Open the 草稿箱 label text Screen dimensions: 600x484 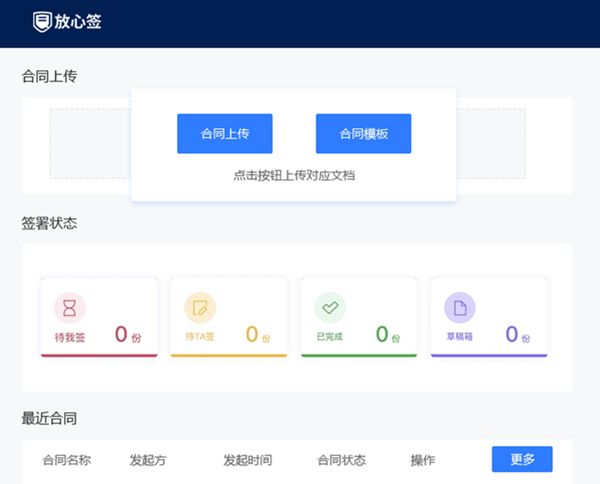point(460,337)
